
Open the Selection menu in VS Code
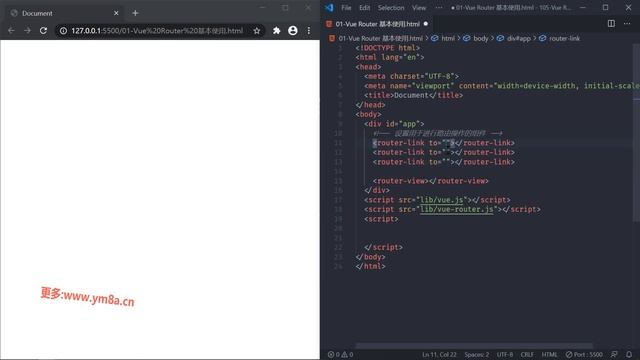pos(391,7)
